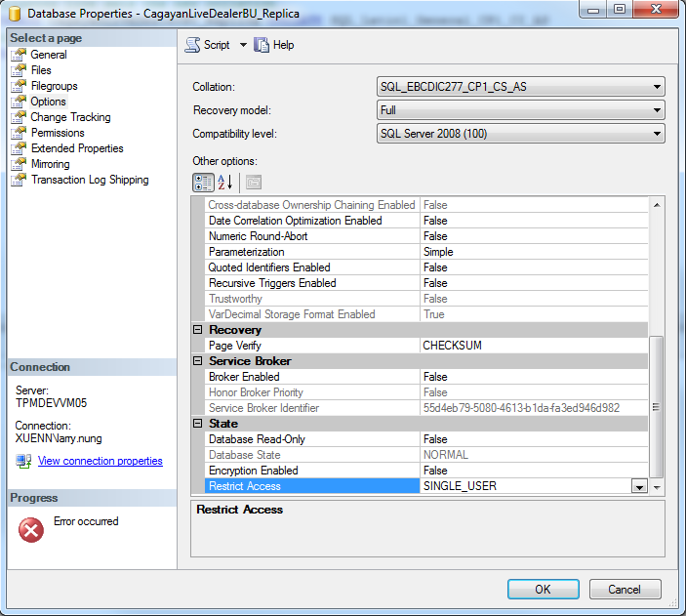Click the properties list scroll-up arrow
Image resolution: width=686 pixels, height=616 pixels.
(x=657, y=205)
